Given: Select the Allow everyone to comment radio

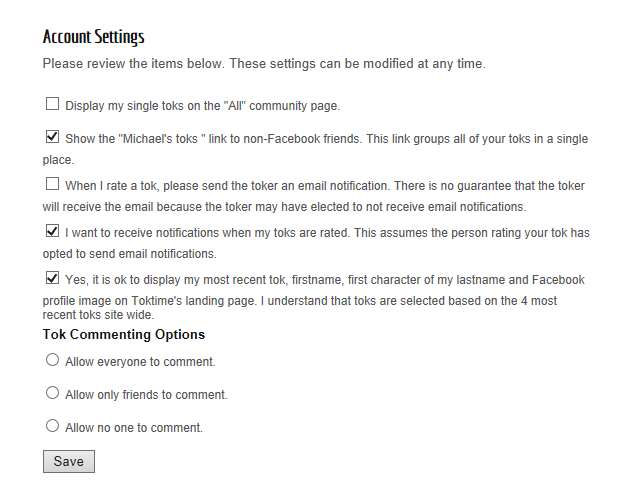Looking at the screenshot, I should (x=52, y=359).
